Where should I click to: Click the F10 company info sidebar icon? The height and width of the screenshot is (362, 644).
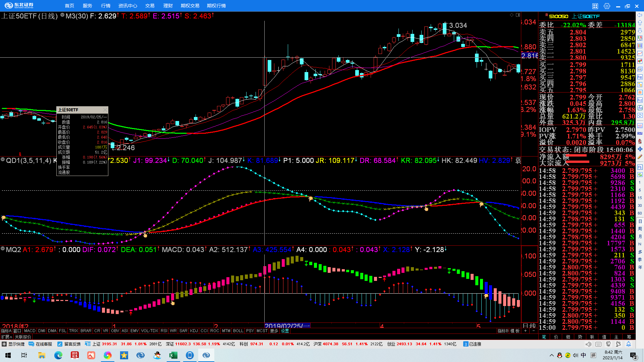(640, 77)
